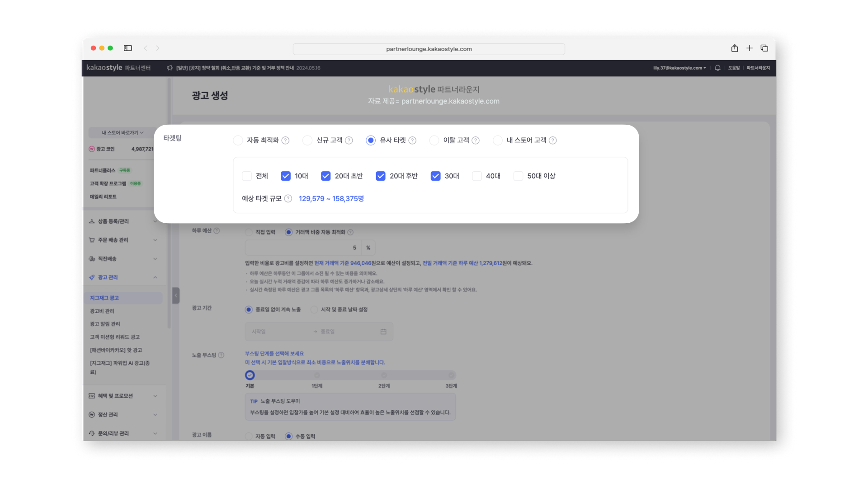Toggle the Safari sidebar icon
Screen dimensions: 868x488
pyautogui.click(x=128, y=48)
